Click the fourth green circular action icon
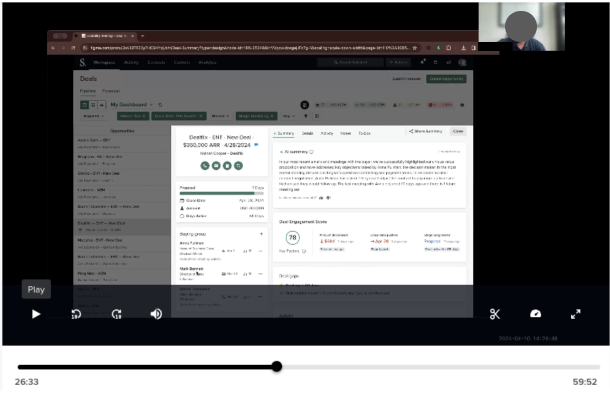This screenshot has width=610, height=396. click(238, 166)
